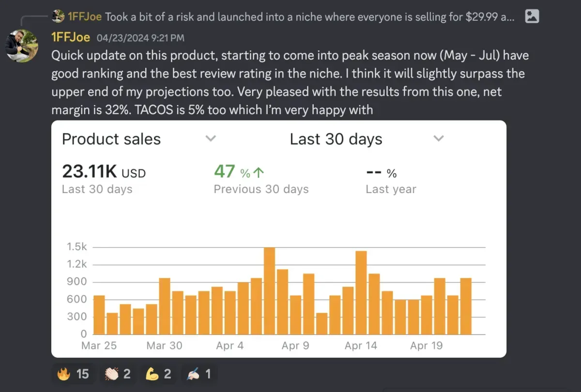Click the tallest orange bar near Apr 9
The height and width of the screenshot is (392, 581).
269,290
